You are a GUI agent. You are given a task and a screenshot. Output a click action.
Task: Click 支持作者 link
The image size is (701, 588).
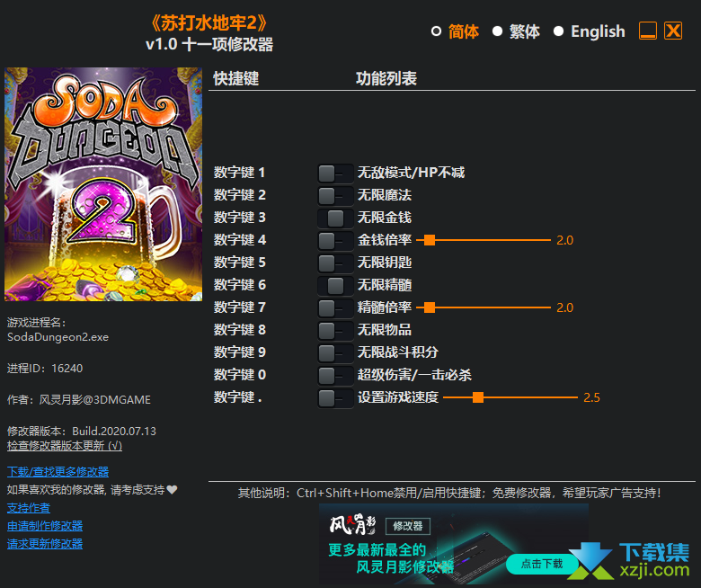click(29, 507)
